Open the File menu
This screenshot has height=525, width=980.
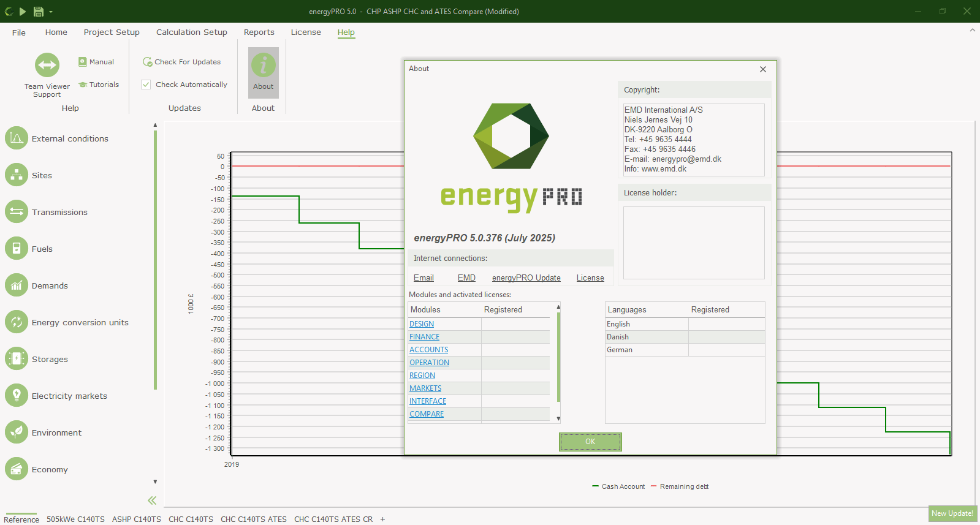(x=19, y=32)
